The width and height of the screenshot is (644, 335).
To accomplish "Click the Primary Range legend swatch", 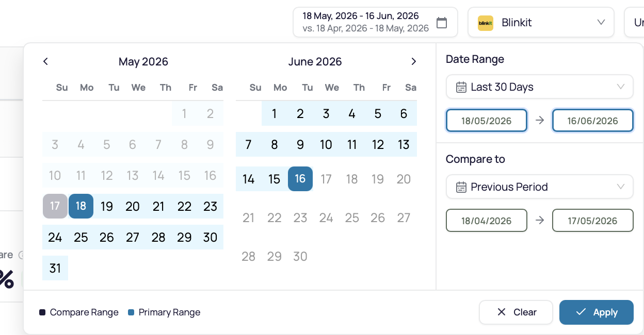I will tap(131, 312).
